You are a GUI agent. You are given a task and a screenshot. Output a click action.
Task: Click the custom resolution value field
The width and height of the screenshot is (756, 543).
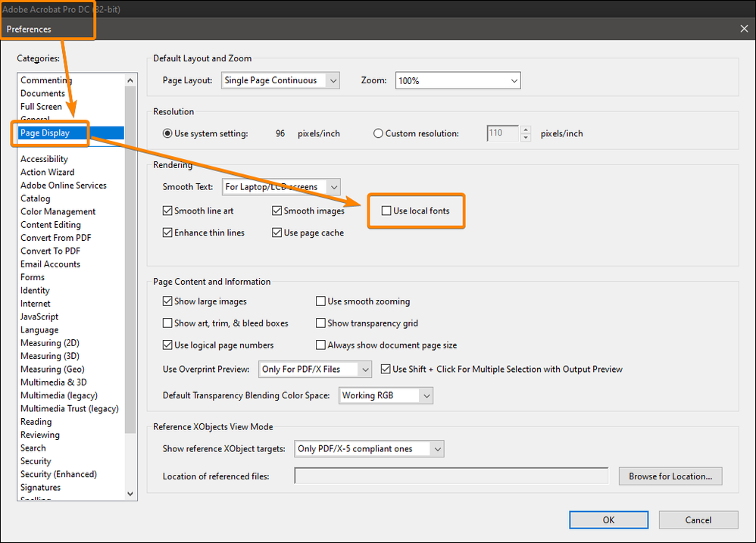503,133
